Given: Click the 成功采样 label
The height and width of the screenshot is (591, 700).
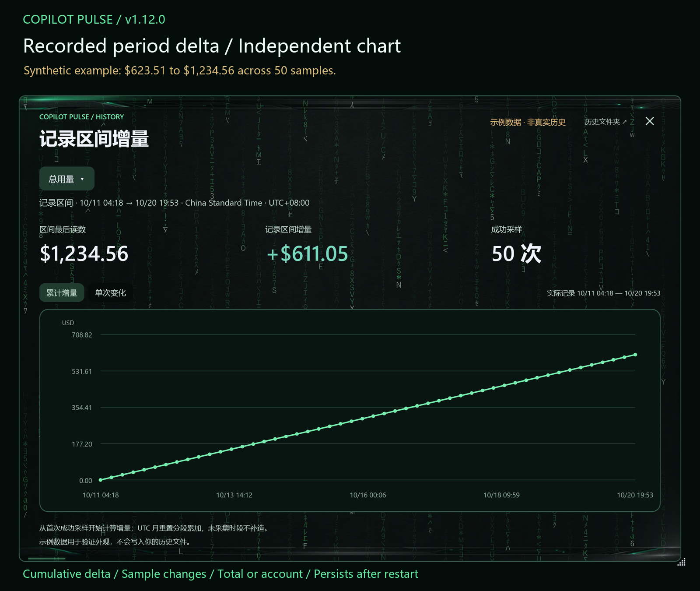Looking at the screenshot, I should pyautogui.click(x=507, y=229).
